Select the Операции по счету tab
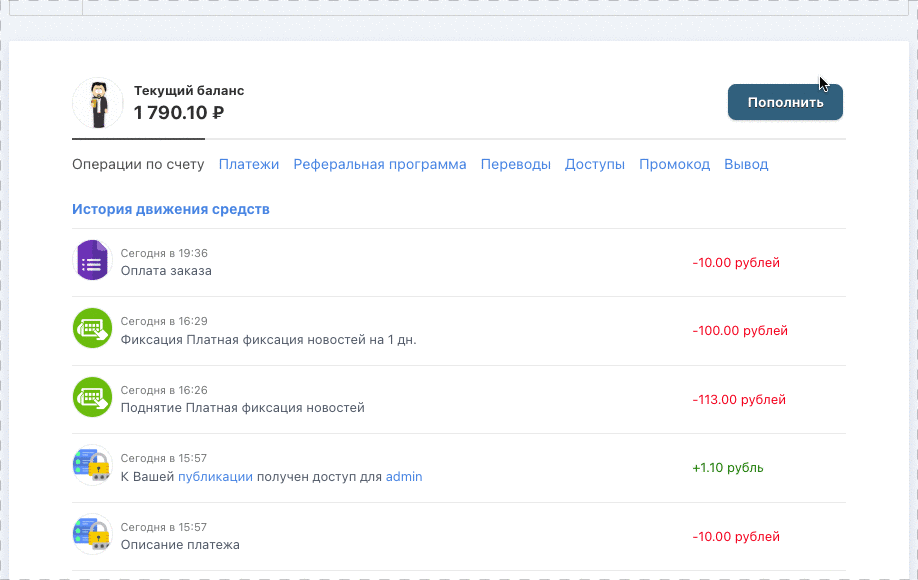 (x=138, y=164)
